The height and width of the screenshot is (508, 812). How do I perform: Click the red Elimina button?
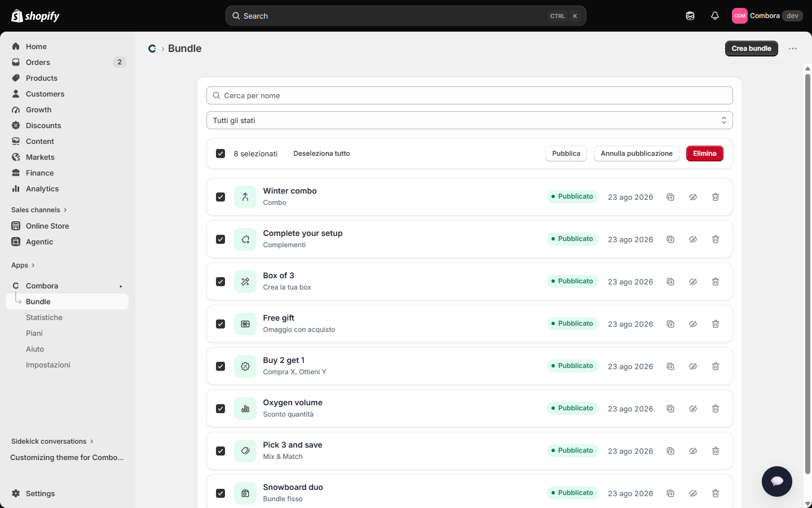click(x=705, y=154)
